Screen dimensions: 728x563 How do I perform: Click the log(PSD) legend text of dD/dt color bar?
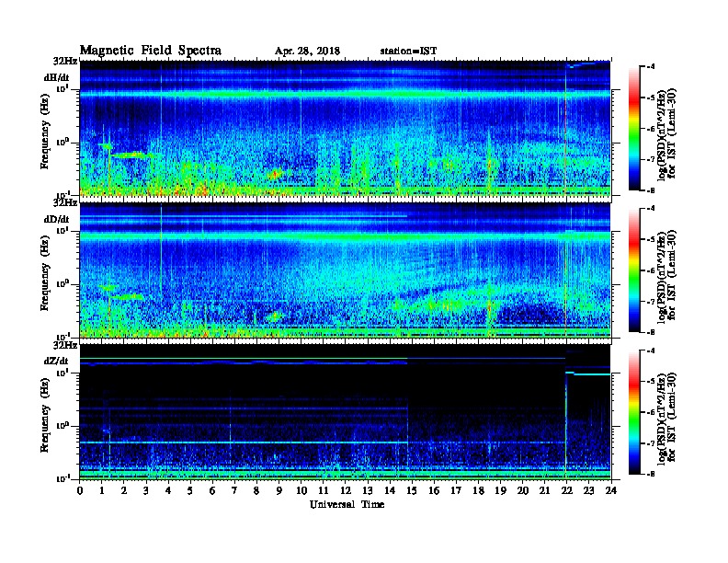[666, 275]
